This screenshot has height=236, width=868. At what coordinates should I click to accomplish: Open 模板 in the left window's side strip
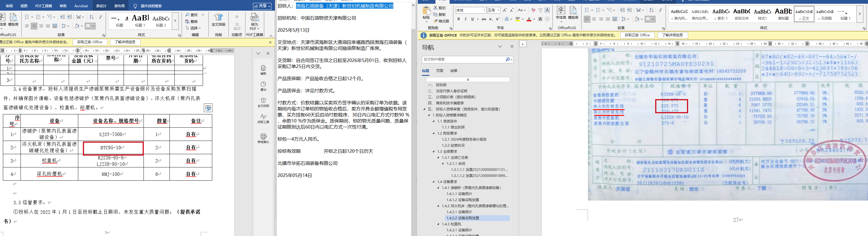click(264, 70)
